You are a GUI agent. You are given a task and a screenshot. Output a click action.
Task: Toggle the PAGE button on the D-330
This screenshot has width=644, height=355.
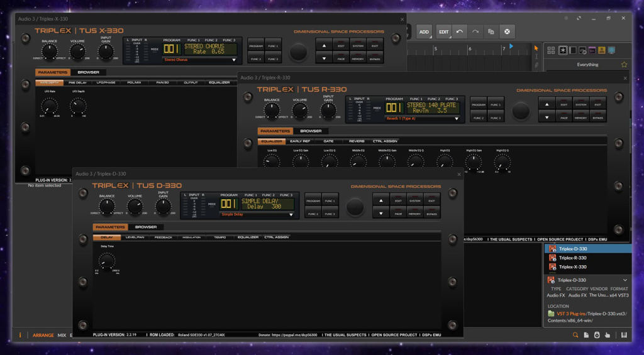click(397, 214)
